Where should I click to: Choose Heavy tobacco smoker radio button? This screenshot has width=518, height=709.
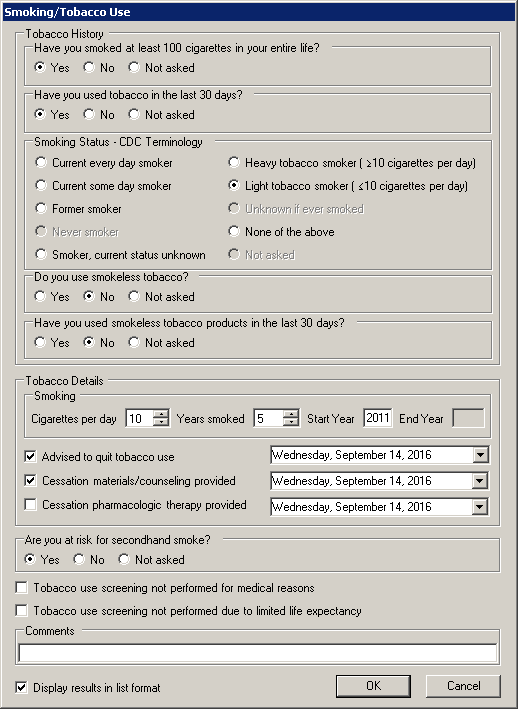[234, 162]
